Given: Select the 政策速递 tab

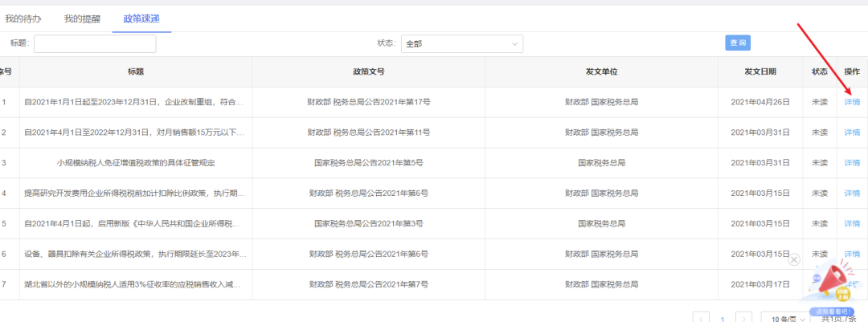Looking at the screenshot, I should [x=141, y=18].
